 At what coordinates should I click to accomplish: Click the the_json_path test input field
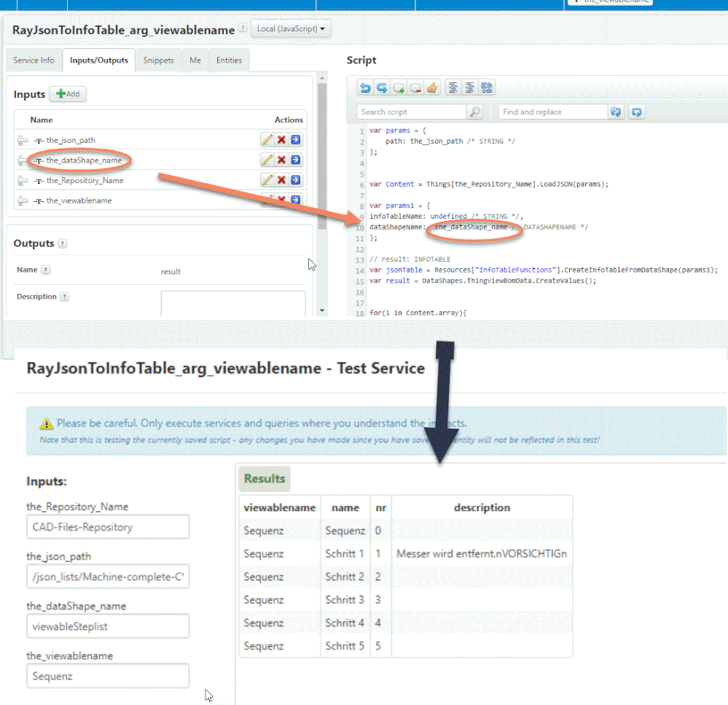(108, 577)
